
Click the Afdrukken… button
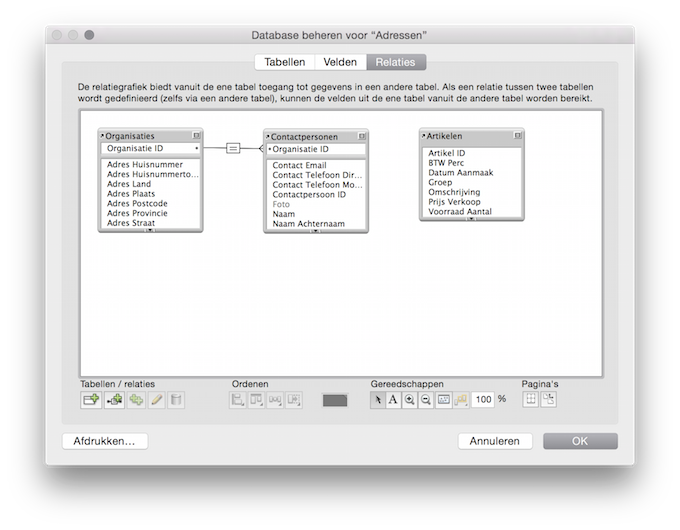(105, 441)
